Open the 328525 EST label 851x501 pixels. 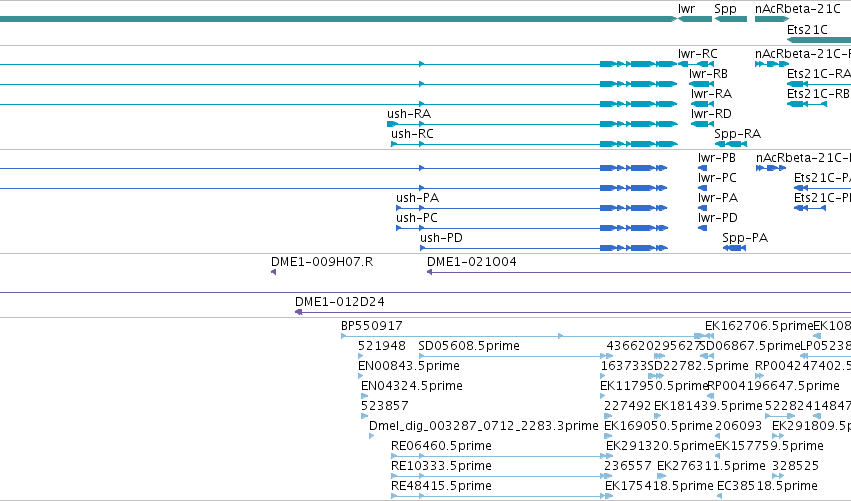point(795,466)
